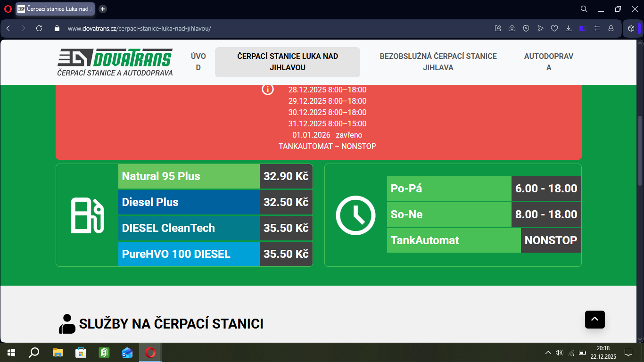Open the Opera Flow send icon
Viewport: 644px width, 362px height.
tap(540, 28)
